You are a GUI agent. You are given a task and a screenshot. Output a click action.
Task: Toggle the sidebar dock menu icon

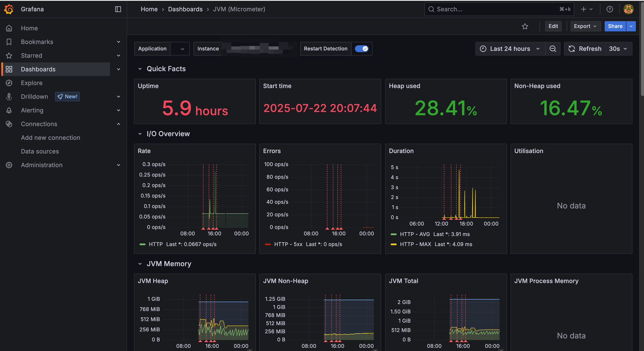tap(118, 9)
